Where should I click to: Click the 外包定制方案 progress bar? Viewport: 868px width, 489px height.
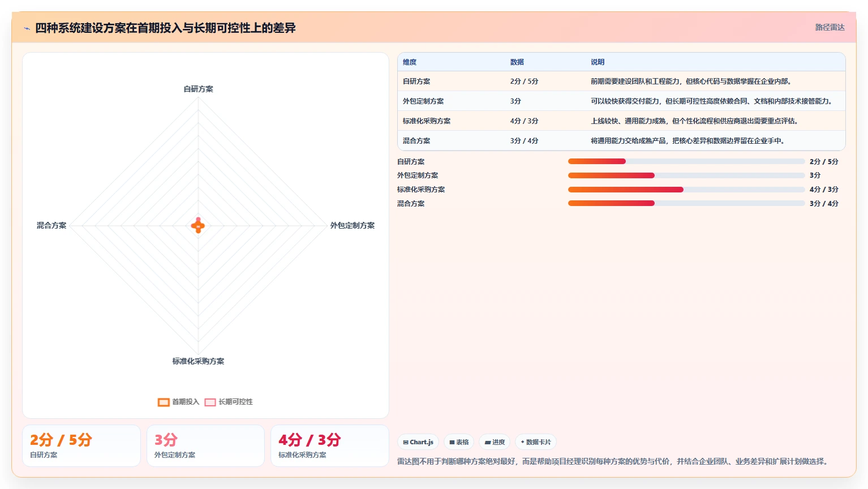[686, 175]
